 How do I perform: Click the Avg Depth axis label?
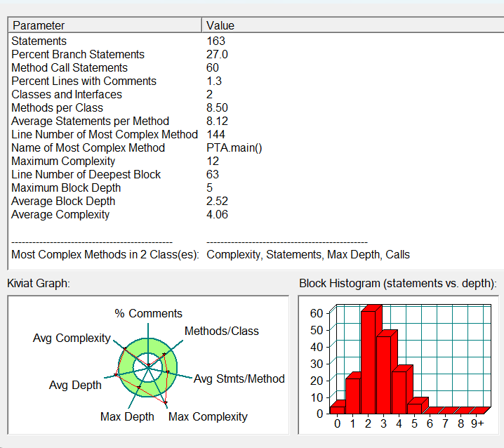coord(75,385)
